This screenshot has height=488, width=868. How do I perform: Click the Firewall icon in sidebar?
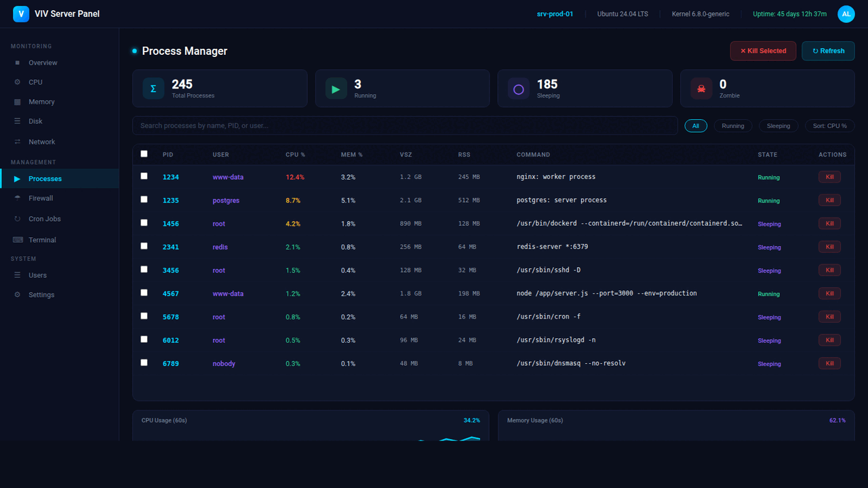coord(18,199)
